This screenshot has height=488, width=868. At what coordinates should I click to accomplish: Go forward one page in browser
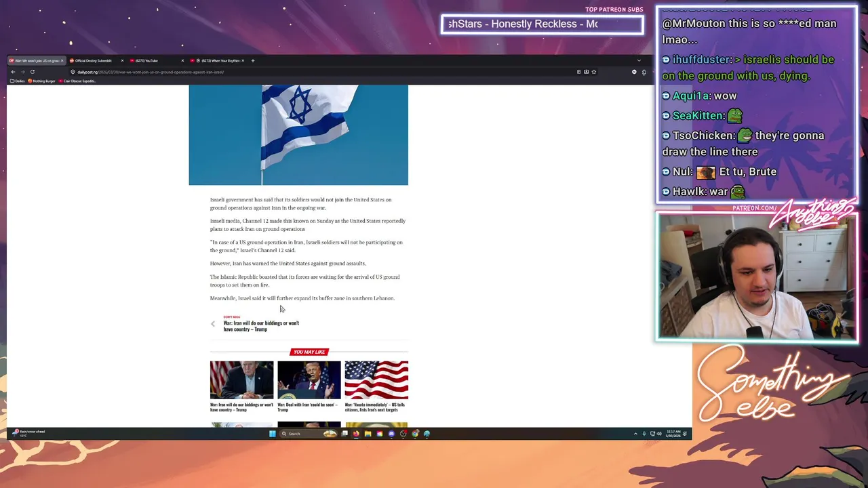pos(22,72)
